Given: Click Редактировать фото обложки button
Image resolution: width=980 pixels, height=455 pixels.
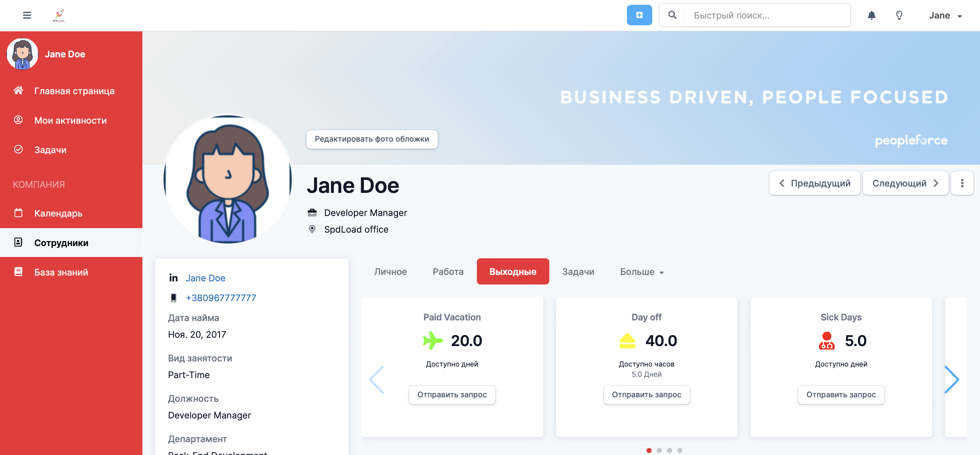Looking at the screenshot, I should pyautogui.click(x=372, y=139).
